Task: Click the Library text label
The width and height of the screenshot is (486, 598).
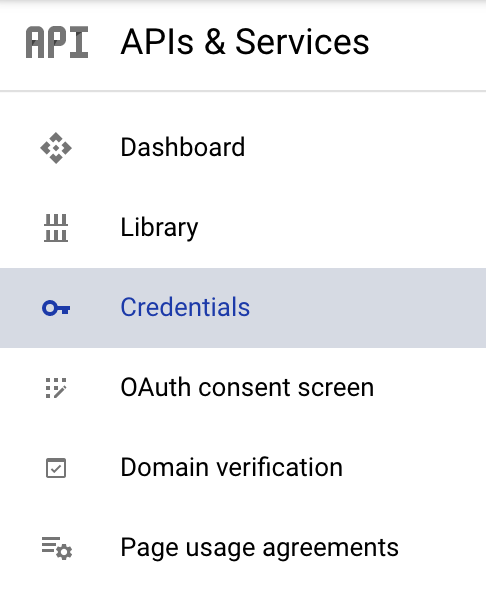Action: tap(159, 228)
